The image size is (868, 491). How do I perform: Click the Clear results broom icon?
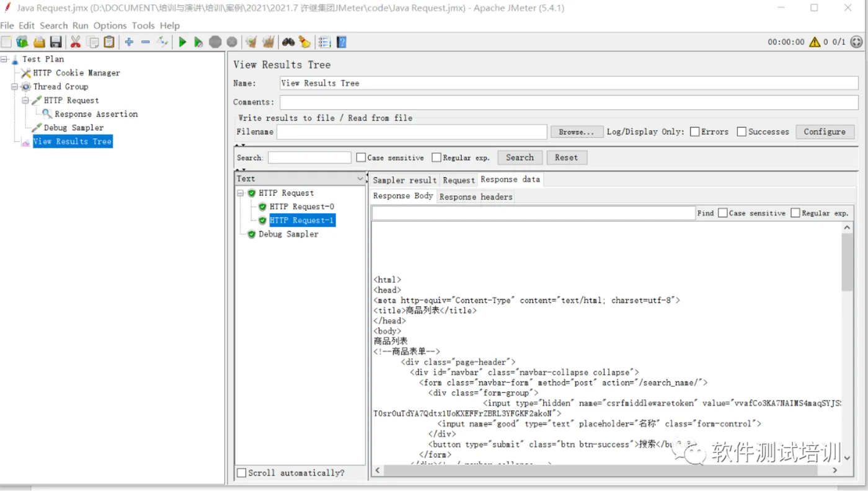click(251, 42)
